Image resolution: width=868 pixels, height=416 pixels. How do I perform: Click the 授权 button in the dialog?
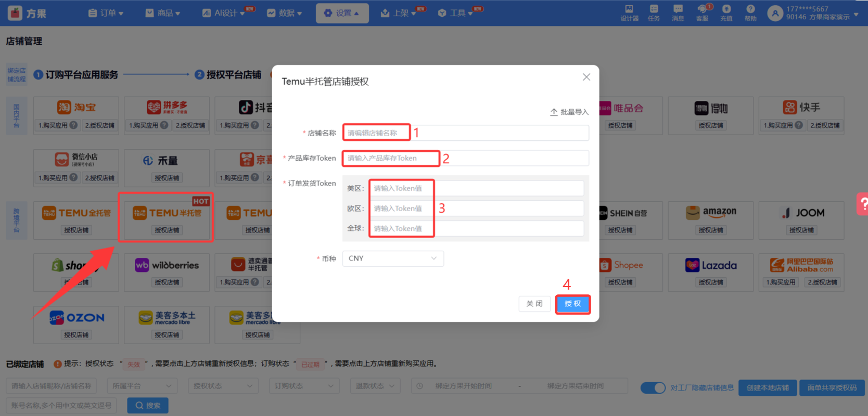click(x=572, y=304)
